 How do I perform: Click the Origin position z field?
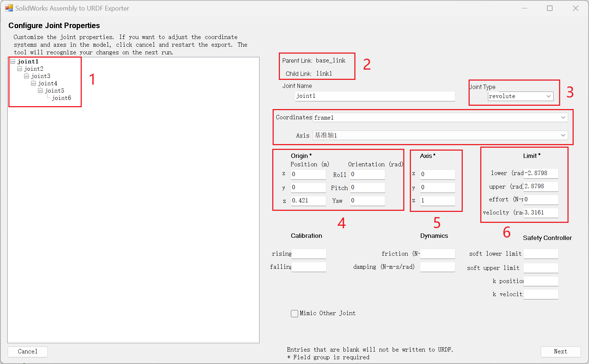(308, 201)
